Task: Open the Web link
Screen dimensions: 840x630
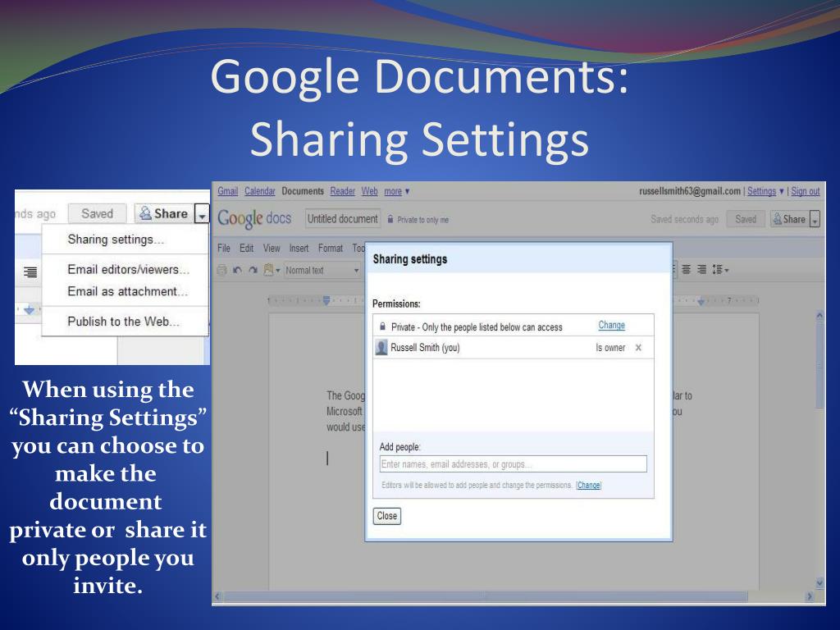Action: (x=369, y=191)
